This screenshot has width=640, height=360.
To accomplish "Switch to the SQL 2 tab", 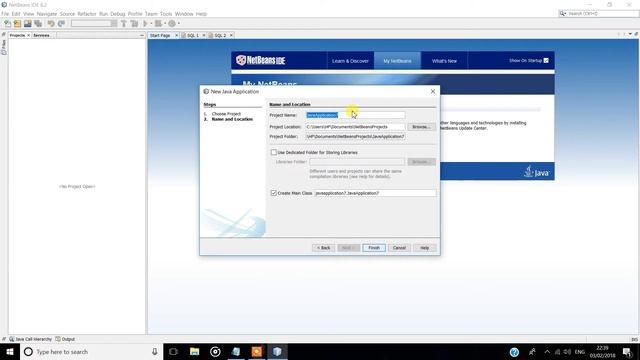I will click(x=220, y=36).
